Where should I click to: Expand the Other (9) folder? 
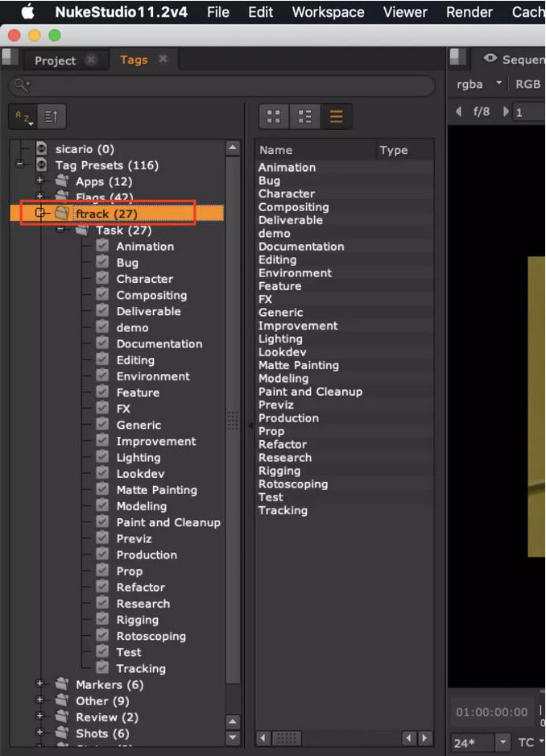point(40,700)
